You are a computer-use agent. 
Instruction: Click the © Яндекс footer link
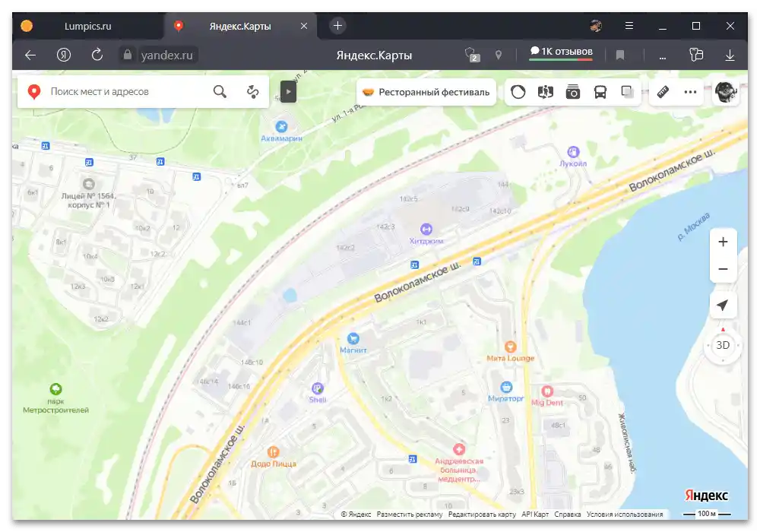(356, 514)
